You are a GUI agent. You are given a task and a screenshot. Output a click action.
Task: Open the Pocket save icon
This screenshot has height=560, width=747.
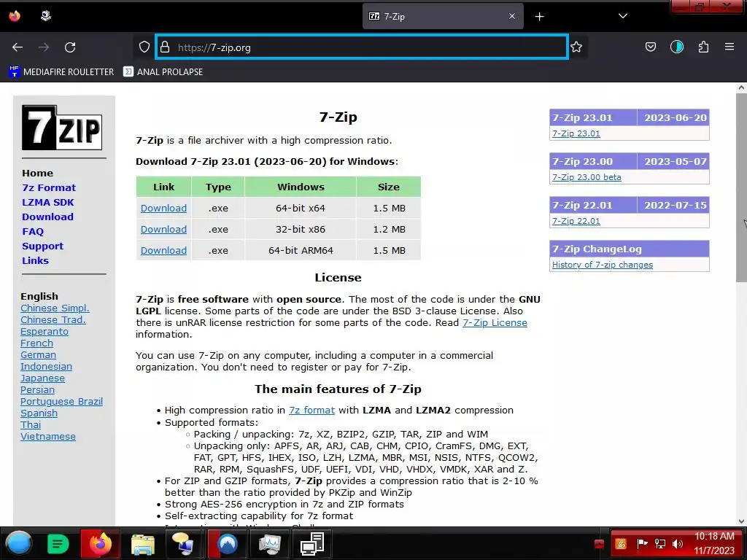pos(650,47)
